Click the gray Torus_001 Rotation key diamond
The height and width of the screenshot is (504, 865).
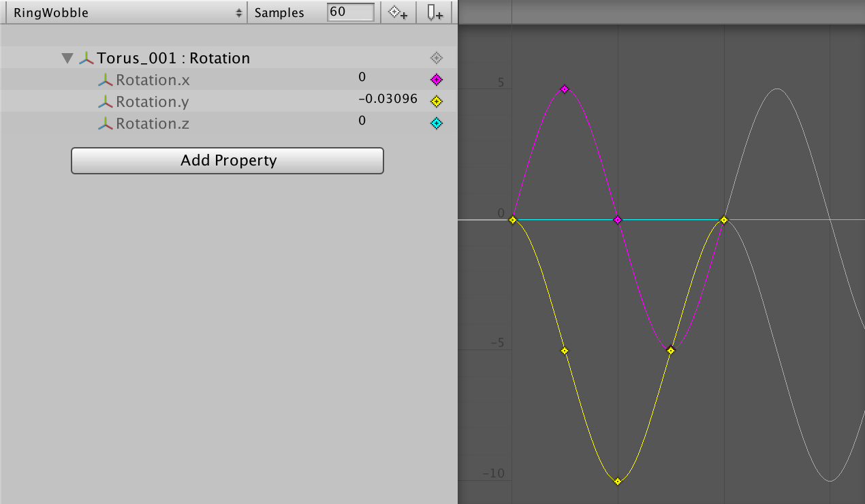[437, 58]
